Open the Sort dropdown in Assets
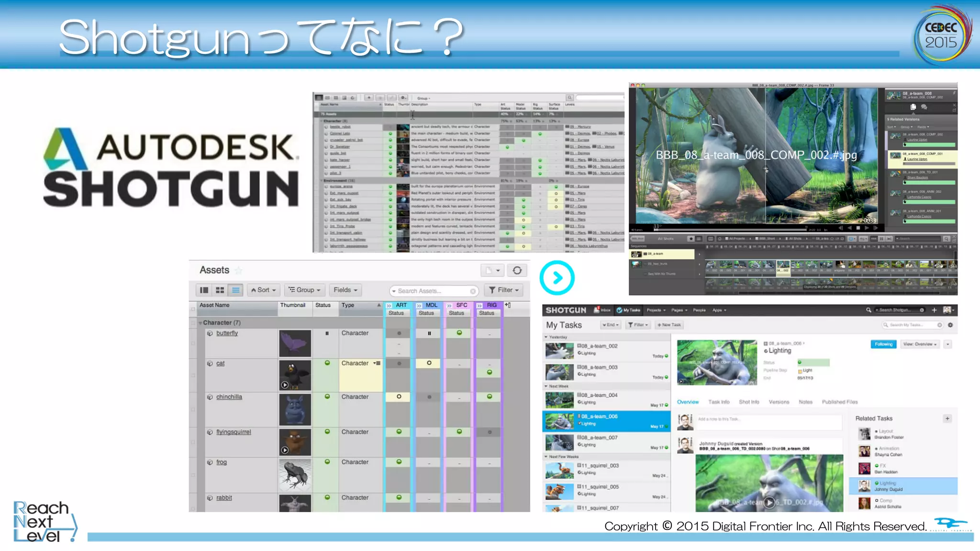 point(264,290)
